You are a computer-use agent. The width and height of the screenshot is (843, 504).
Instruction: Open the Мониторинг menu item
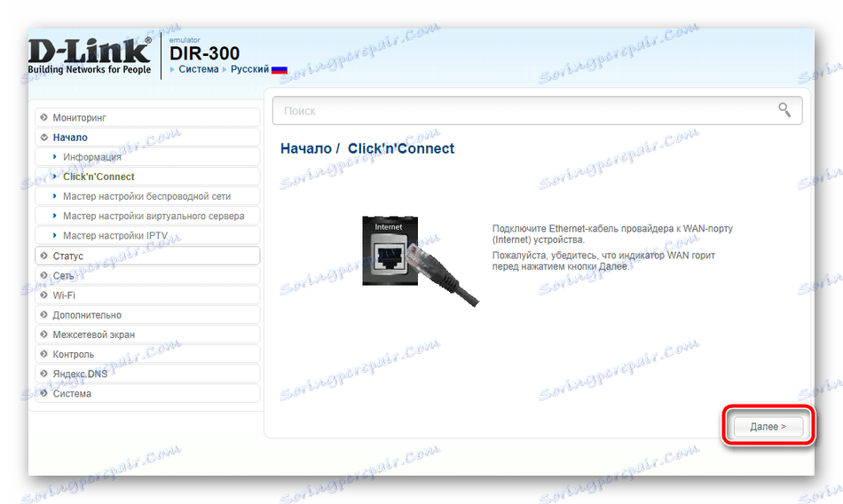(x=147, y=117)
